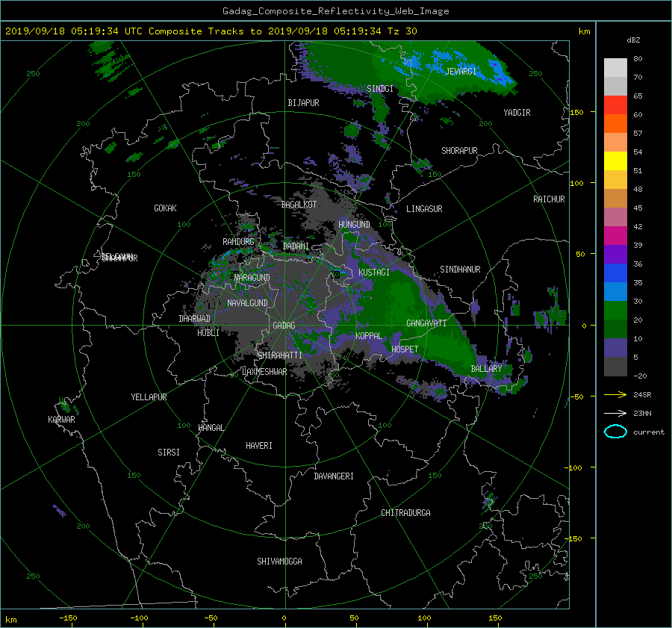The width and height of the screenshot is (672, 628).
Task: Click the GANGAVATI label
Action: click(x=426, y=323)
